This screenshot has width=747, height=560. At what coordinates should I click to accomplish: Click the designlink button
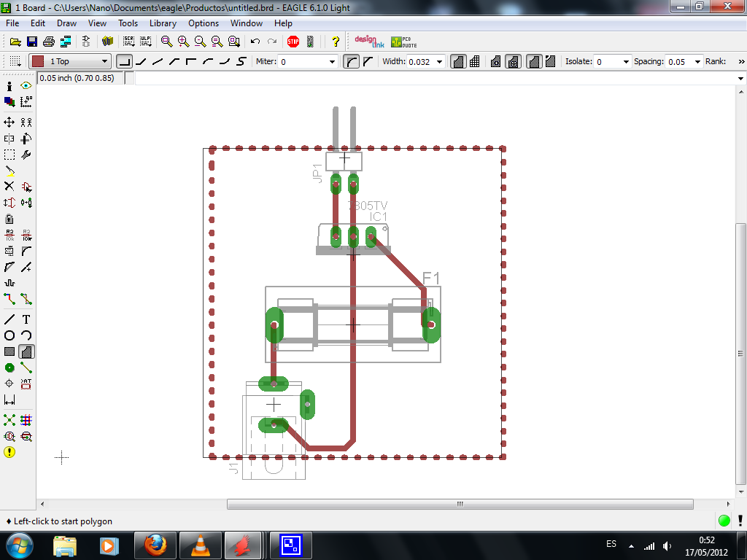369,42
